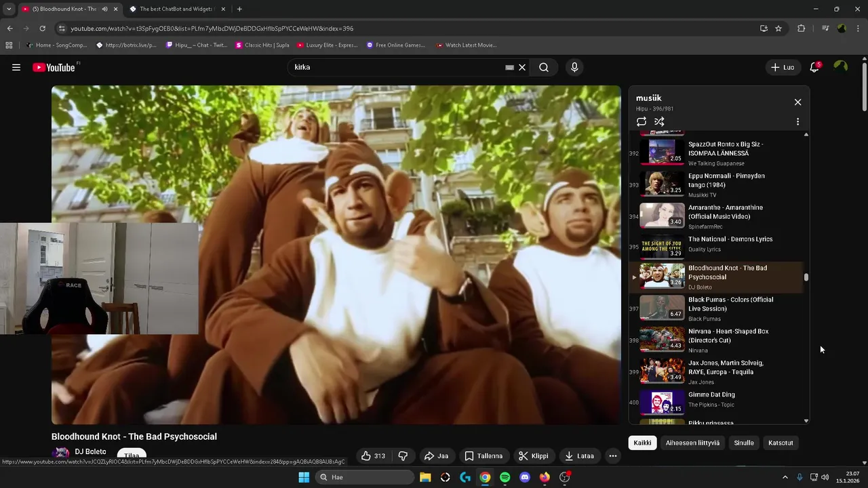Click the video player area to pause
The width and height of the screenshot is (868, 488).
336,255
